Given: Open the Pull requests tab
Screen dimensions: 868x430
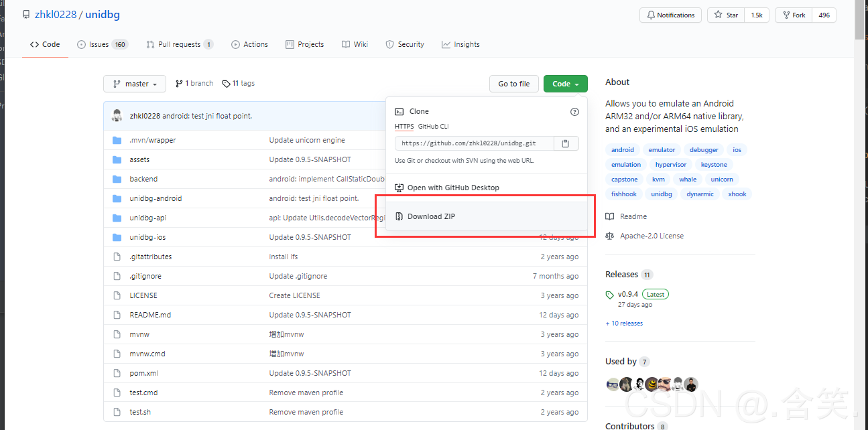Looking at the screenshot, I should (180, 44).
